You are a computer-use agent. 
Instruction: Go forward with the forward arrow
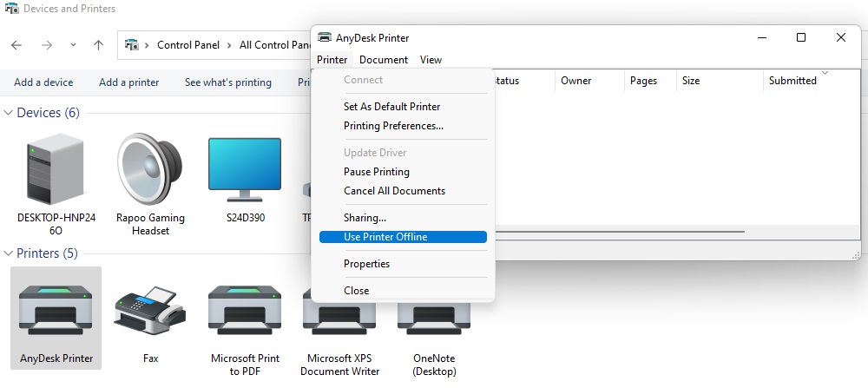point(47,45)
